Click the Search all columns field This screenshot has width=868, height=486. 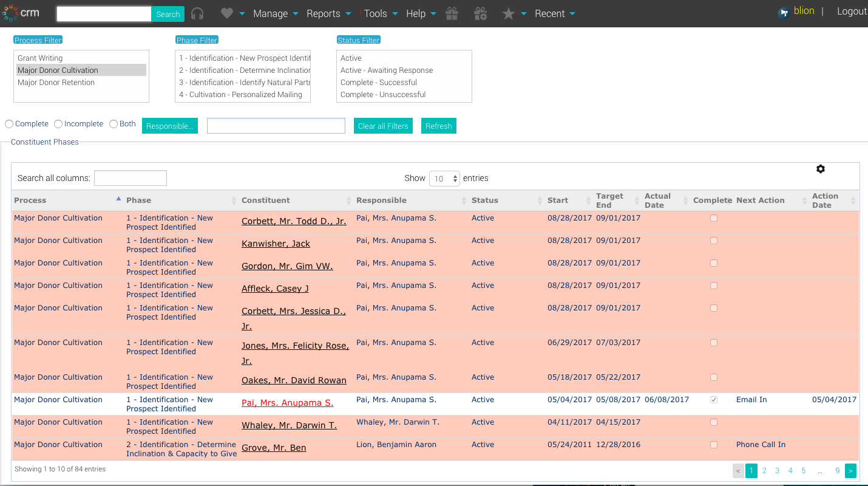[x=130, y=178]
